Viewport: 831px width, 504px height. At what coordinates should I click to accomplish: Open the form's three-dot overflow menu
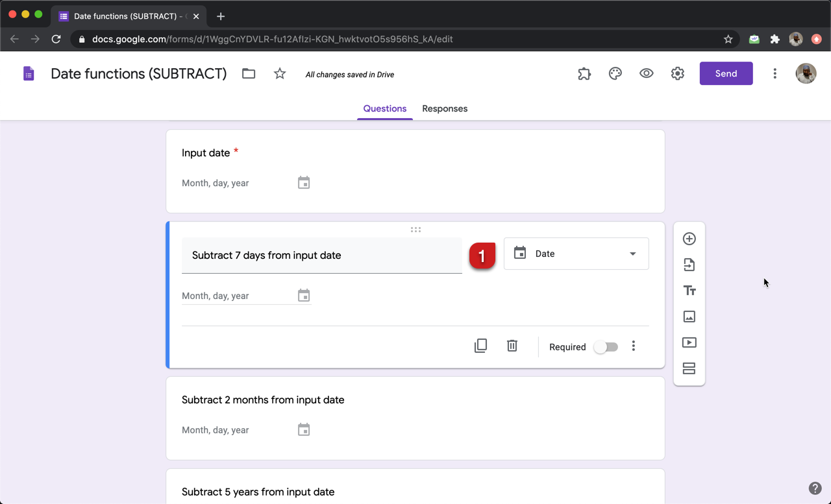point(775,73)
